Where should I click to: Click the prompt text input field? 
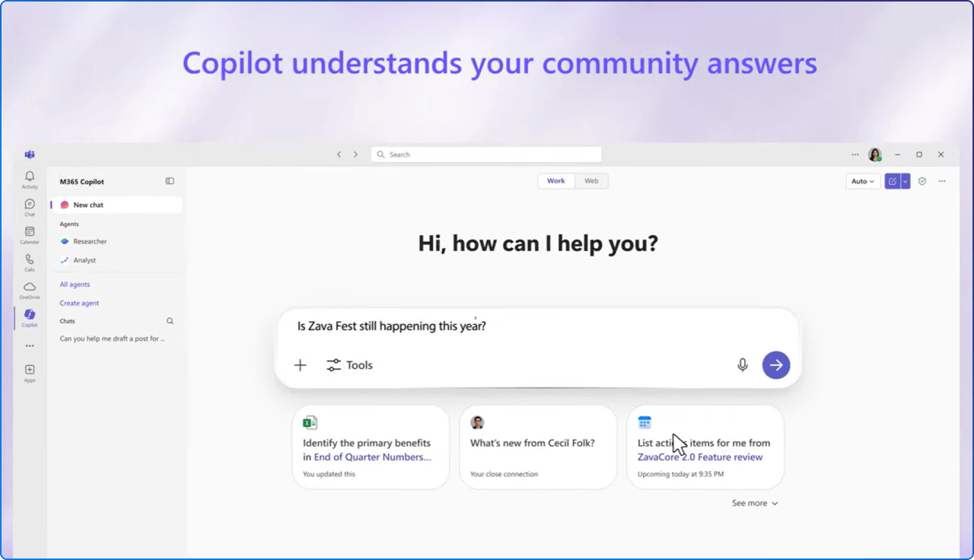tap(537, 326)
